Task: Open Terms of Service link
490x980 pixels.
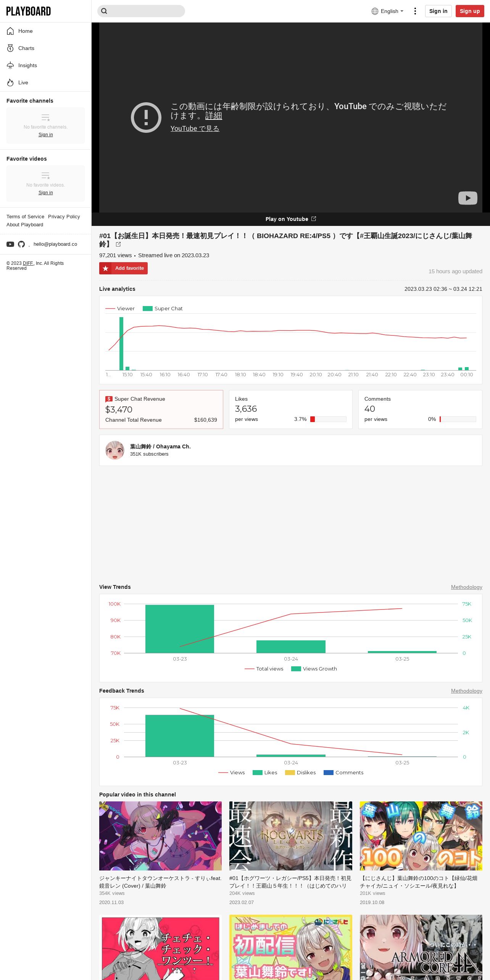Action: [x=25, y=216]
